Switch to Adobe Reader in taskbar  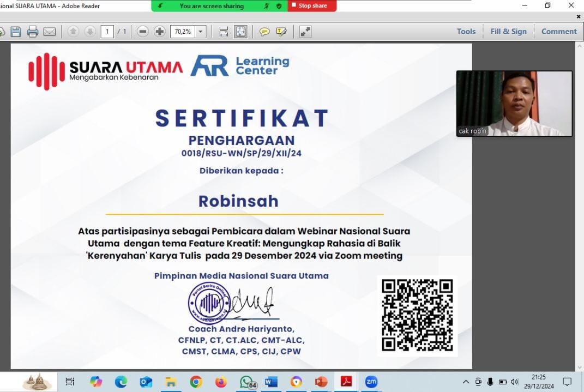[346, 382]
